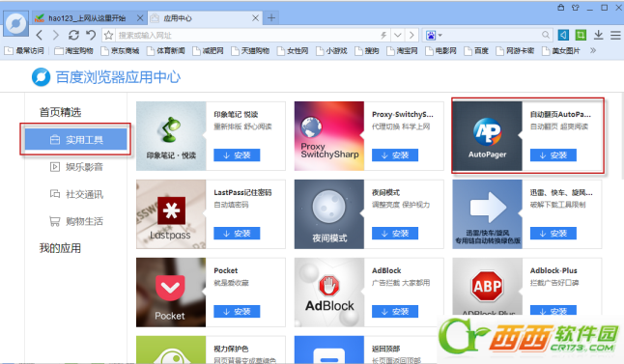Install the 迅雷快车旋风 link app
624x364 pixels.
[553, 233]
